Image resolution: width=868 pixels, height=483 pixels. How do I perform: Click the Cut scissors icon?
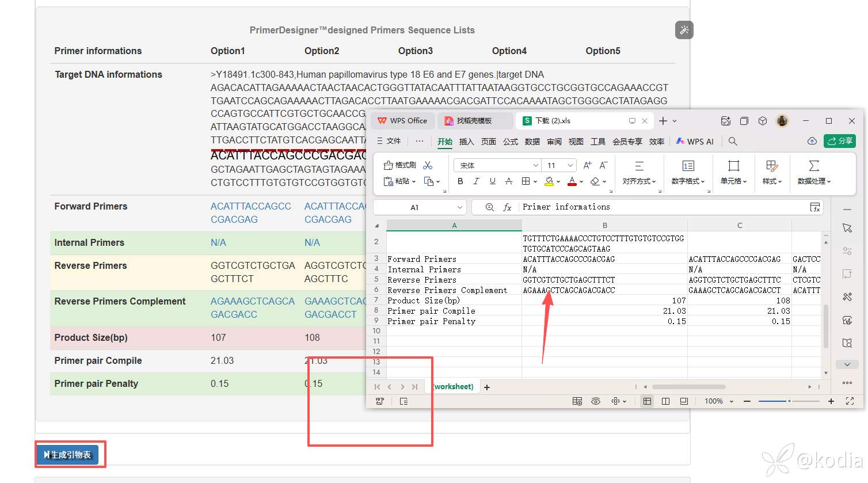428,165
